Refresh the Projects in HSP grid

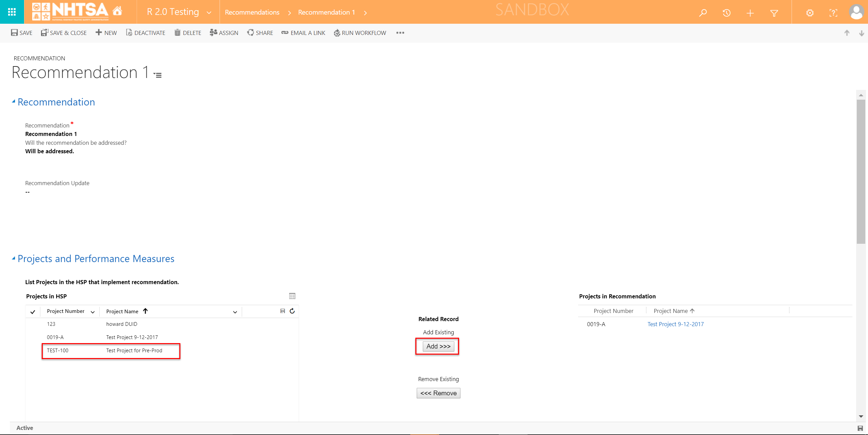[292, 311]
